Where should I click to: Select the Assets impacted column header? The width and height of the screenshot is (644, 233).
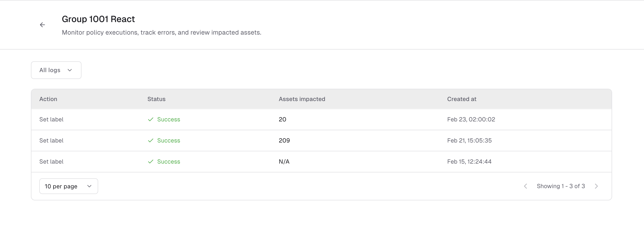point(302,99)
